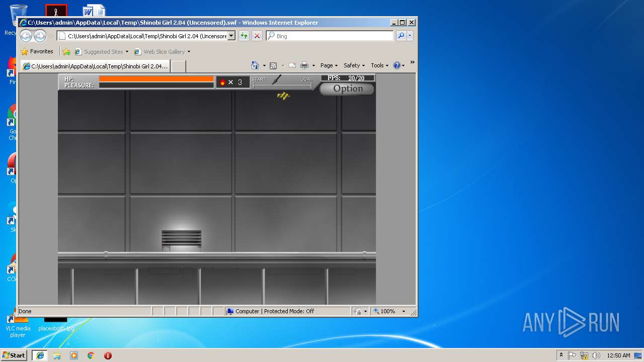This screenshot has height=362, width=644.
Task: Click the red Opera taskbar icon
Action: (x=108, y=355)
